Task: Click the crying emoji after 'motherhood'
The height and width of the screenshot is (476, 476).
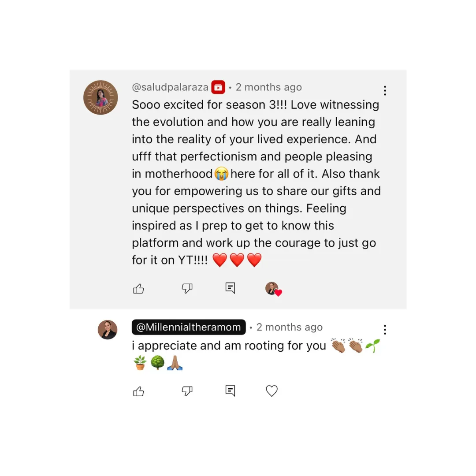Action: (x=221, y=174)
